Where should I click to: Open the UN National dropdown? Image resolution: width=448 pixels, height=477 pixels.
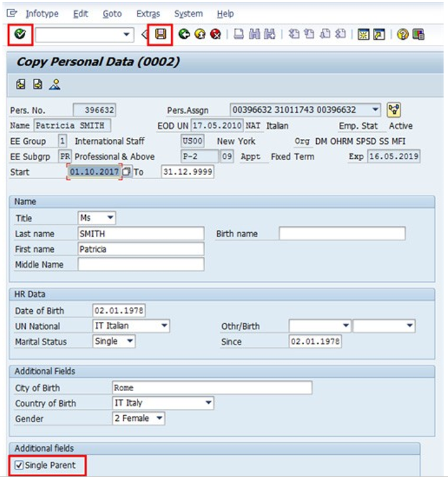tap(164, 326)
